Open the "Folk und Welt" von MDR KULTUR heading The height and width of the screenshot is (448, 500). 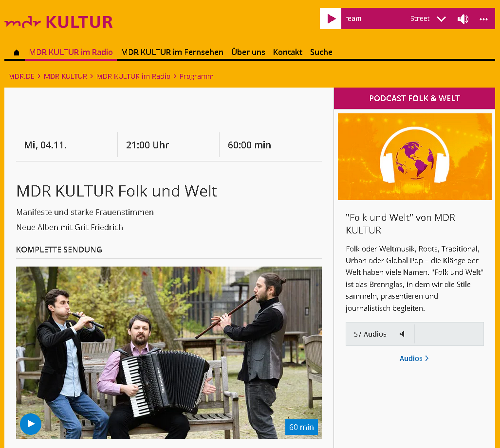(400, 224)
